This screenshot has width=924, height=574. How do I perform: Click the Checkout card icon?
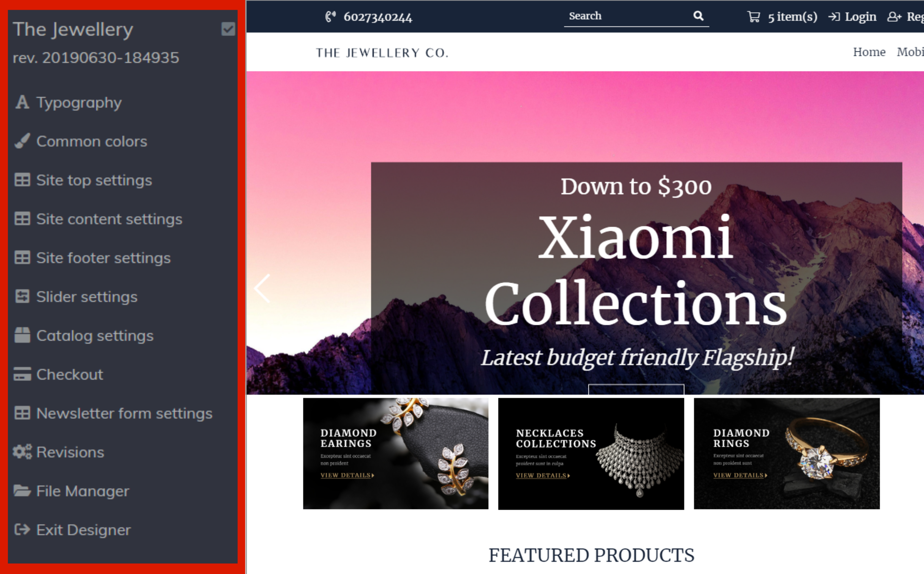click(x=22, y=374)
